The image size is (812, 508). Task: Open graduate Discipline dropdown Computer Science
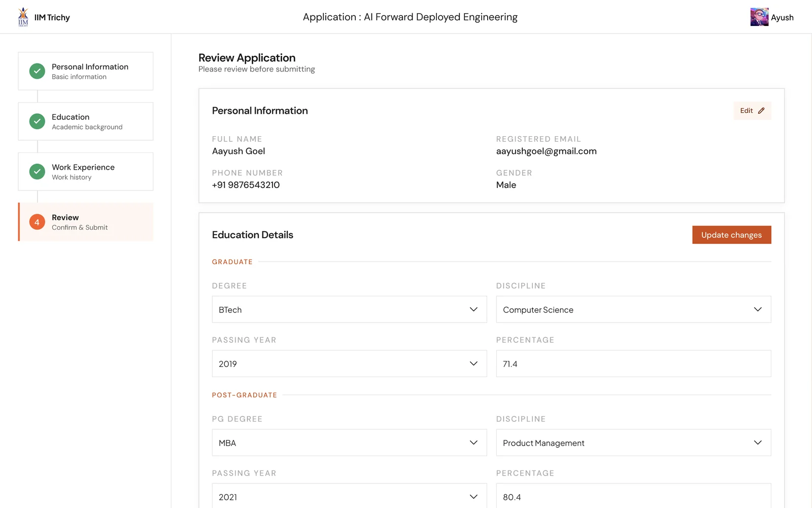pyautogui.click(x=633, y=309)
